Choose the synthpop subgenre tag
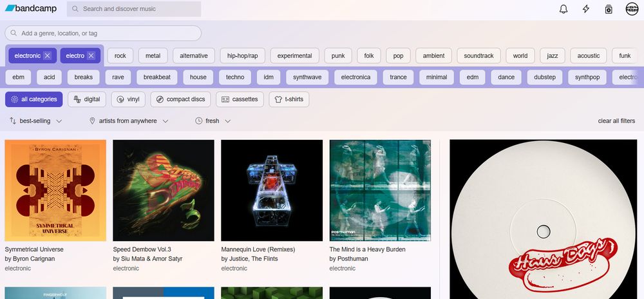 pyautogui.click(x=587, y=77)
